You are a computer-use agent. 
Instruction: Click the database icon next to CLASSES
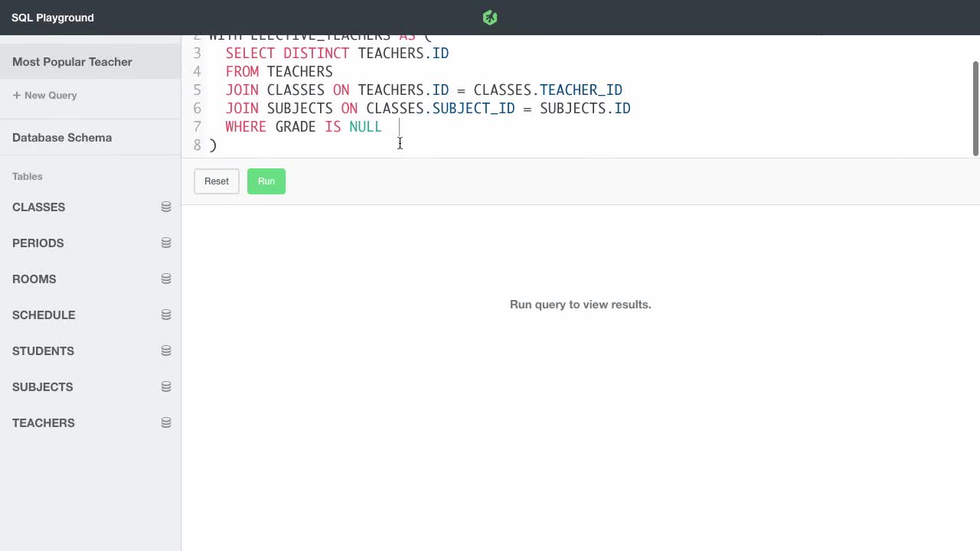click(166, 207)
